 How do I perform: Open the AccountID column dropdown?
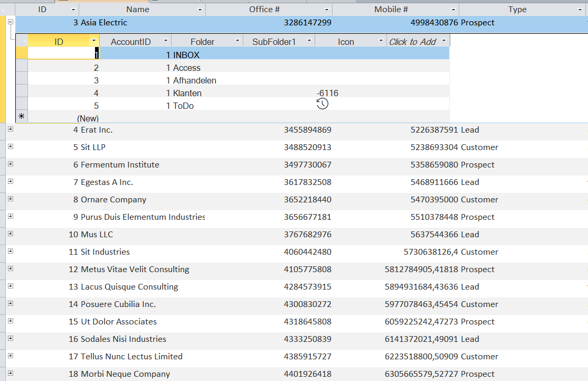165,41
